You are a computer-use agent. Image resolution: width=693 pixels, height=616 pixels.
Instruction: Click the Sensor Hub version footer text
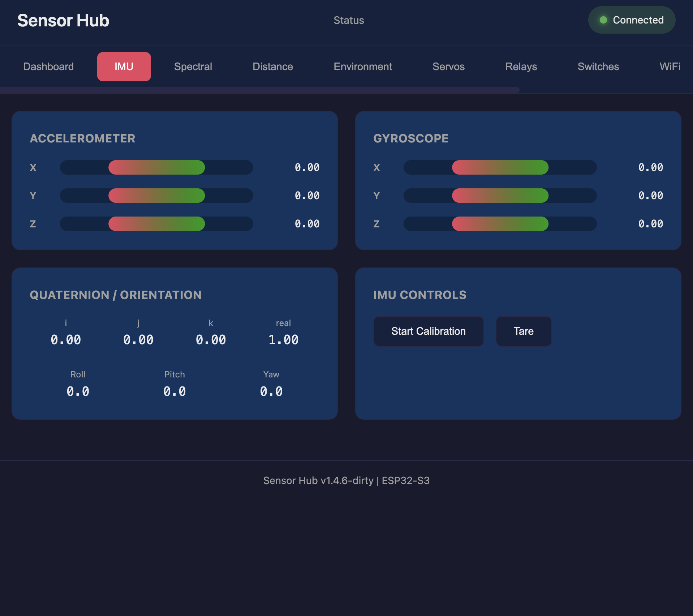point(346,480)
